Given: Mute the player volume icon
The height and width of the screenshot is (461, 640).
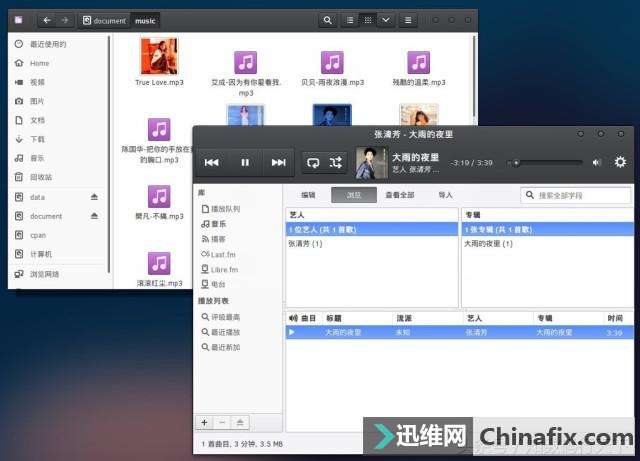Looking at the screenshot, I should (597, 162).
